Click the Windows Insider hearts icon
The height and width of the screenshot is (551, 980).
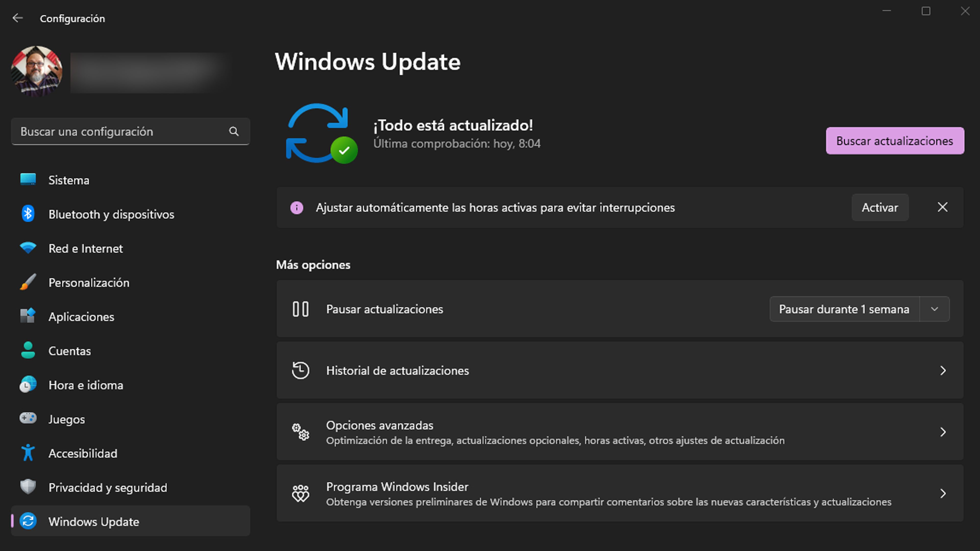300,493
